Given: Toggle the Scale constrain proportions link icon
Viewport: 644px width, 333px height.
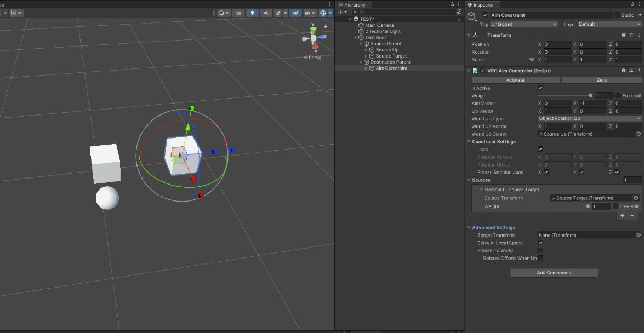Looking at the screenshot, I should 532,60.
